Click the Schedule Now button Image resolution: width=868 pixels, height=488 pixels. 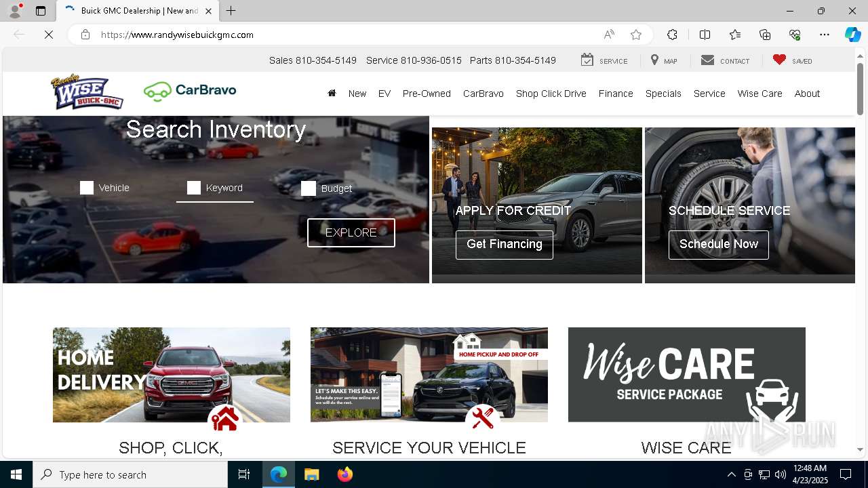coord(719,245)
